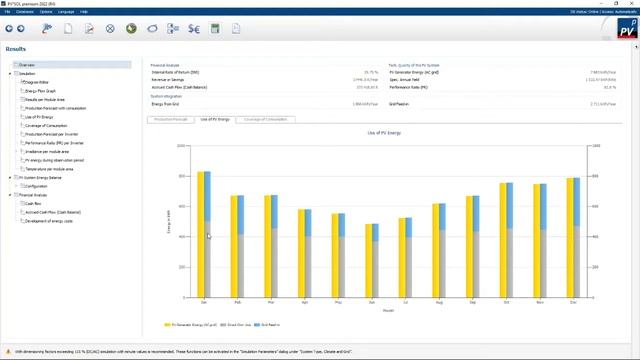Click the Performance Ratio (PR) summary row
Viewport: 640px width, 360px height.
[x=502, y=87]
